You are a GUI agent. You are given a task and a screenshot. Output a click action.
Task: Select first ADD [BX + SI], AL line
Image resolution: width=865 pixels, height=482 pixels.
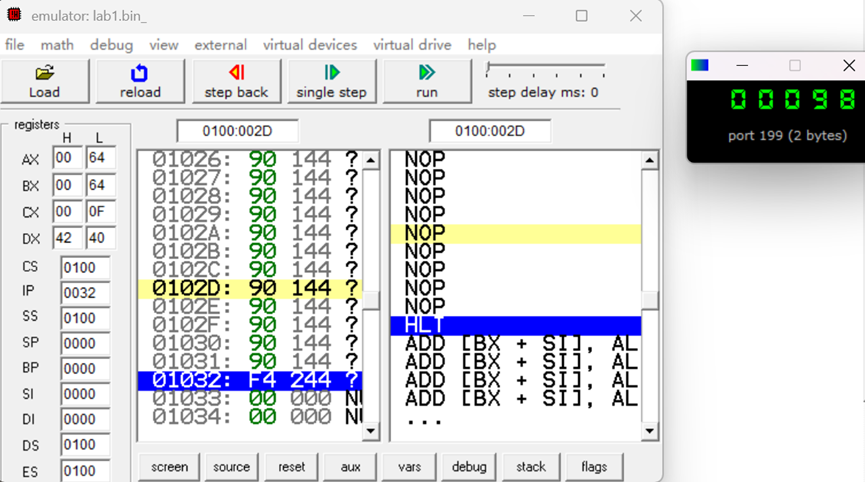point(516,344)
